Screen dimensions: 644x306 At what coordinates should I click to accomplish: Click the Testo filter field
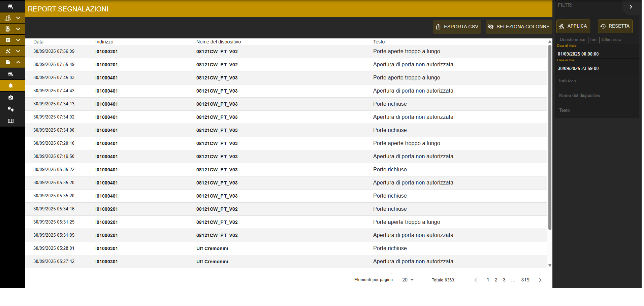coord(597,110)
